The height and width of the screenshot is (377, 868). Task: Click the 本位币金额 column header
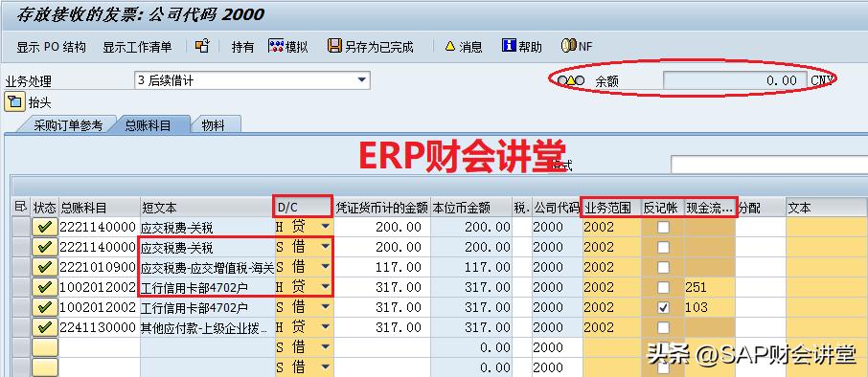(471, 208)
